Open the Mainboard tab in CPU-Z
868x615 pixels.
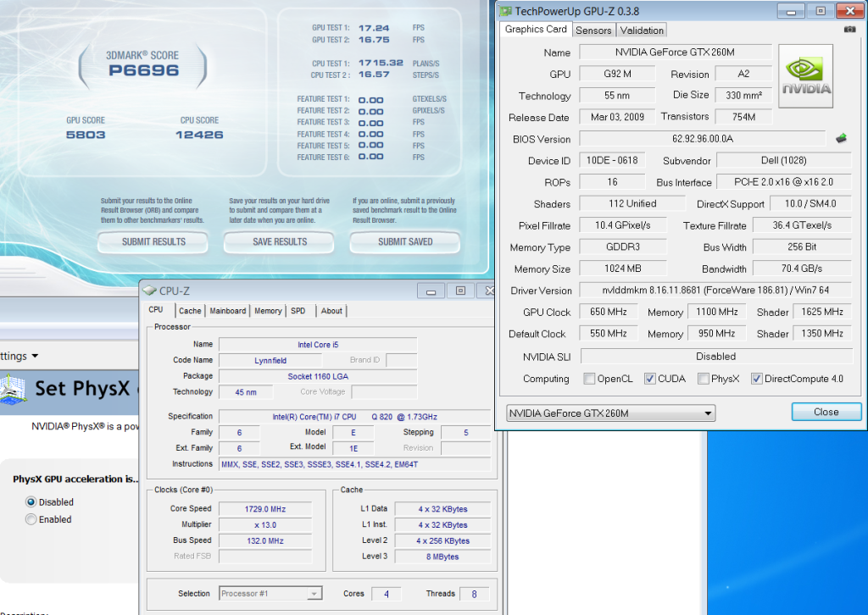(227, 311)
